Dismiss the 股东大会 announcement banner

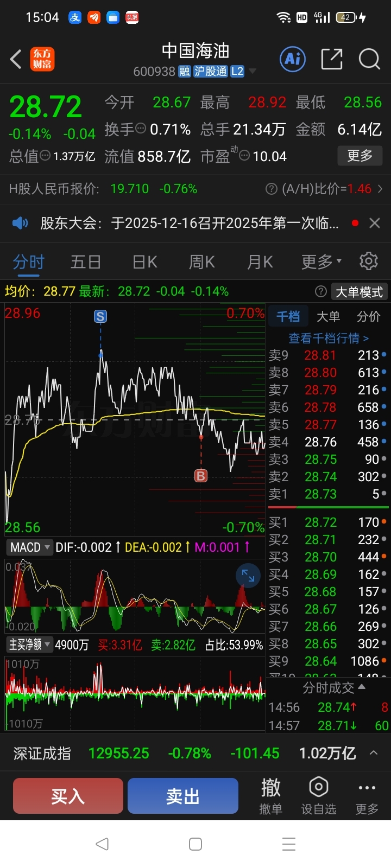(x=374, y=223)
